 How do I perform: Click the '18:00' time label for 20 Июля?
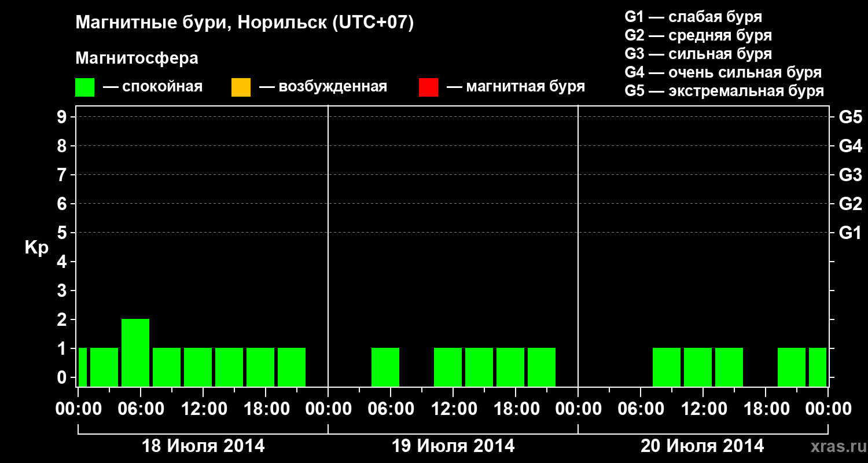[766, 409]
